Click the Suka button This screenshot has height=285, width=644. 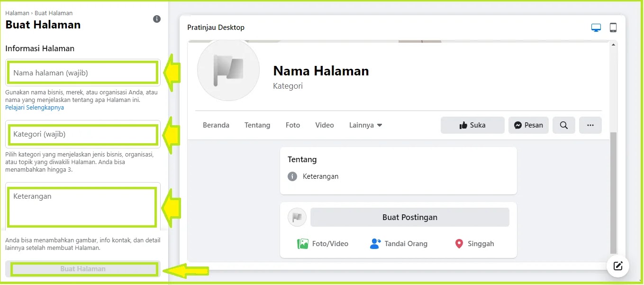click(x=472, y=125)
